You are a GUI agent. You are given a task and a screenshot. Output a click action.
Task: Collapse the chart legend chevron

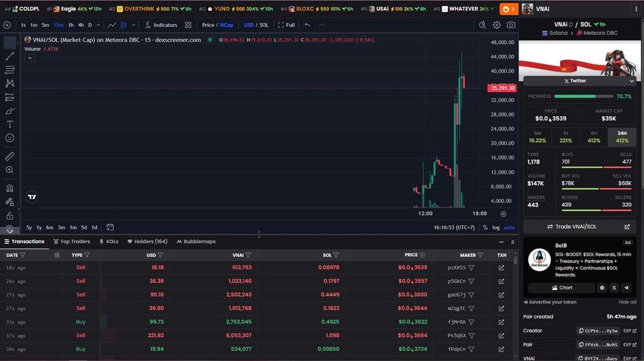[x=29, y=58]
